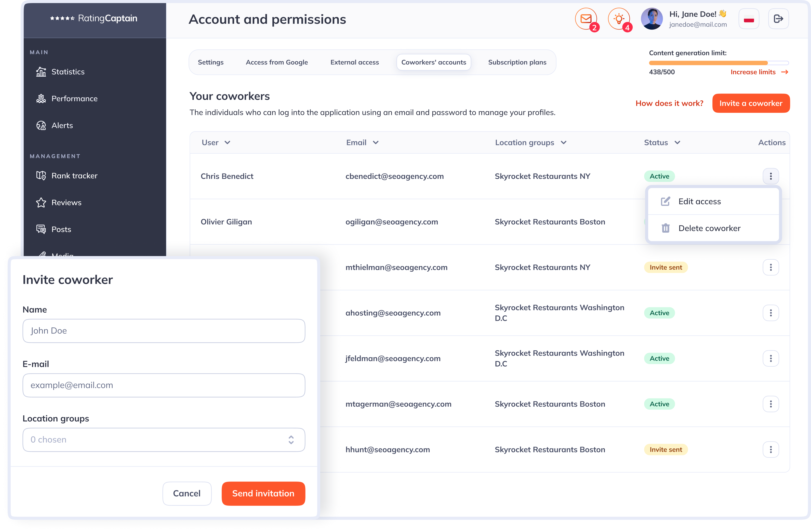Image resolution: width=811 pixels, height=532 pixels.
Task: Click the notifications bell icon with badge 2
Action: pyautogui.click(x=586, y=18)
